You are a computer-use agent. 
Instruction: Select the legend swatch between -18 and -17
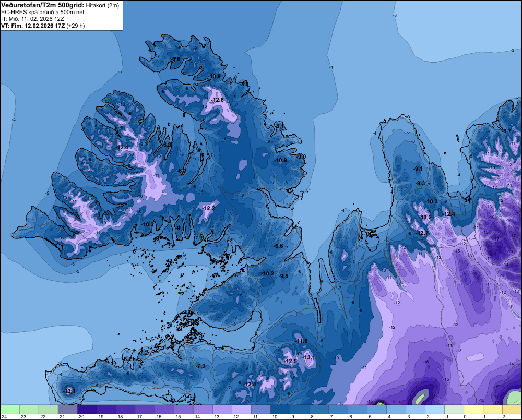[x=126, y=409]
